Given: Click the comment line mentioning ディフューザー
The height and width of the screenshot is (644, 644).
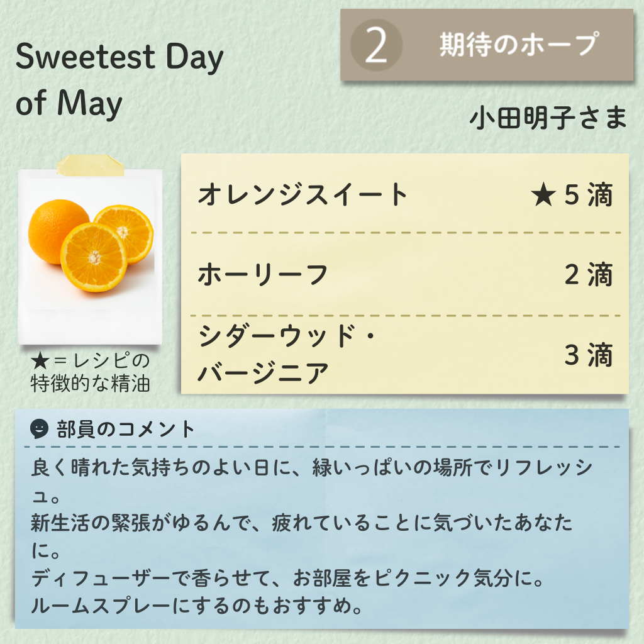Looking at the screenshot, I should click(287, 578).
